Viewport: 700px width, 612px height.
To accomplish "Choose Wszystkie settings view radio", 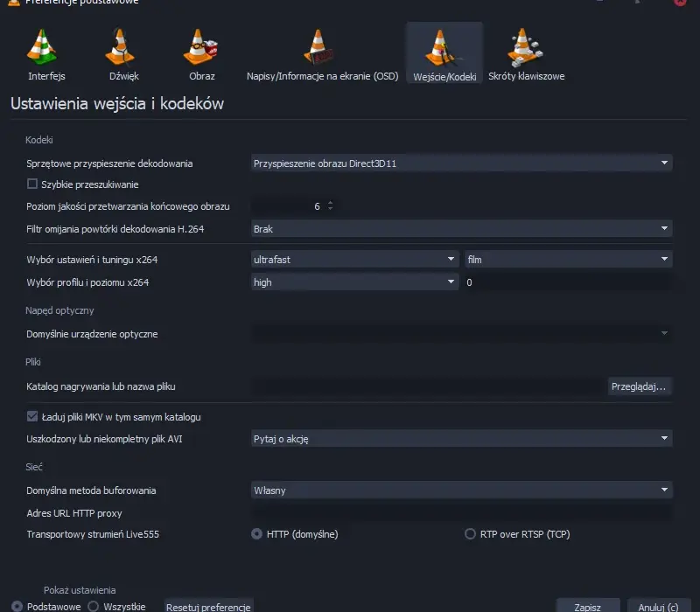I will coord(93,607).
